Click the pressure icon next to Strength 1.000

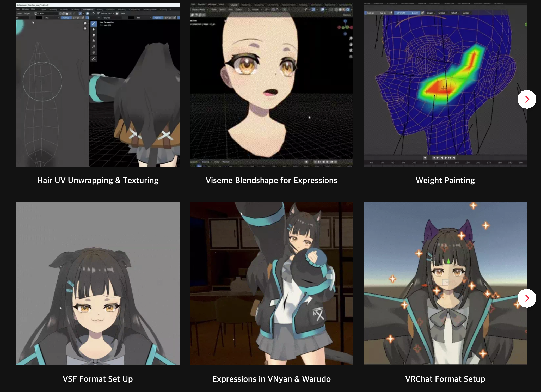click(x=422, y=13)
